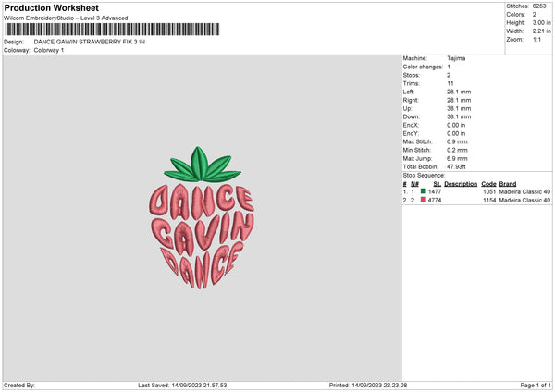The image size is (555, 392).
Task: Click the Width value 2.21 in
Action: click(x=541, y=31)
